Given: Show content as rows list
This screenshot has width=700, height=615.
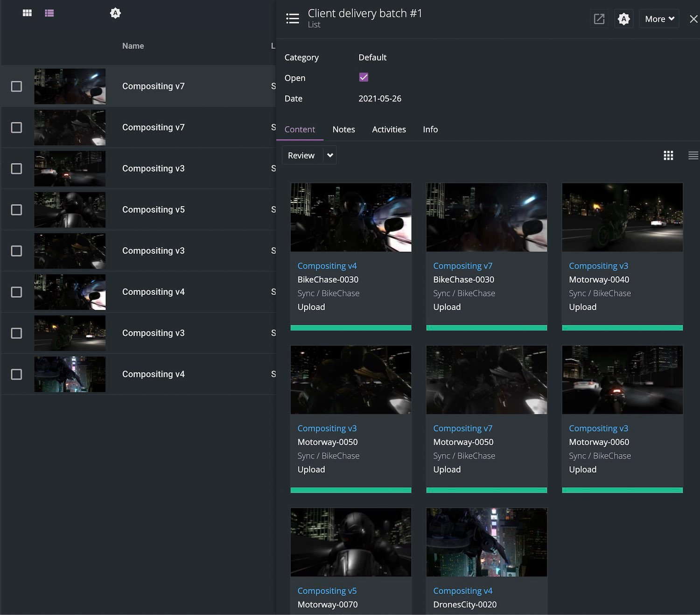Looking at the screenshot, I should click(693, 155).
